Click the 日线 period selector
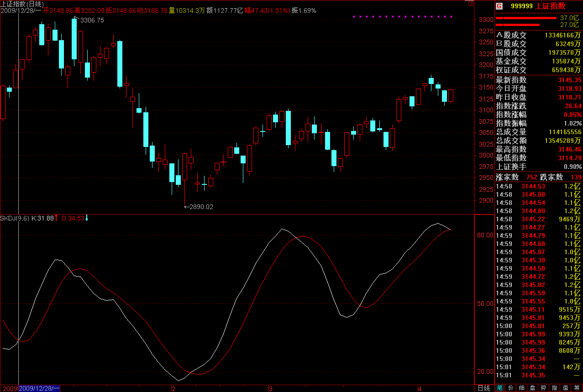Screen dimensions: 583x392 tap(483, 388)
